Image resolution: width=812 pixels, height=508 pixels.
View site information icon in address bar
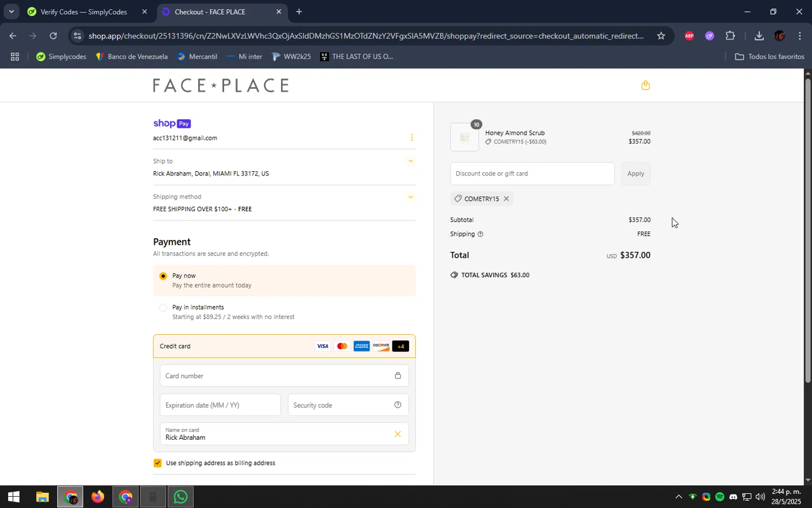click(77, 36)
